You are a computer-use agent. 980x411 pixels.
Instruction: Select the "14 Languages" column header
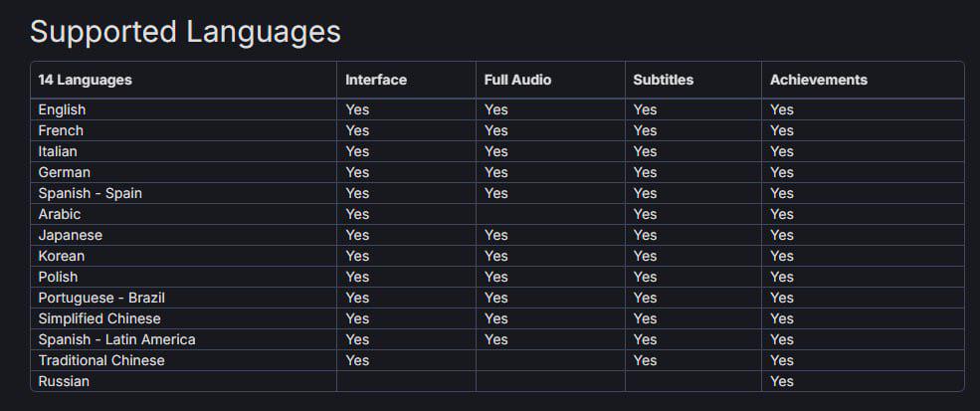[x=85, y=80]
